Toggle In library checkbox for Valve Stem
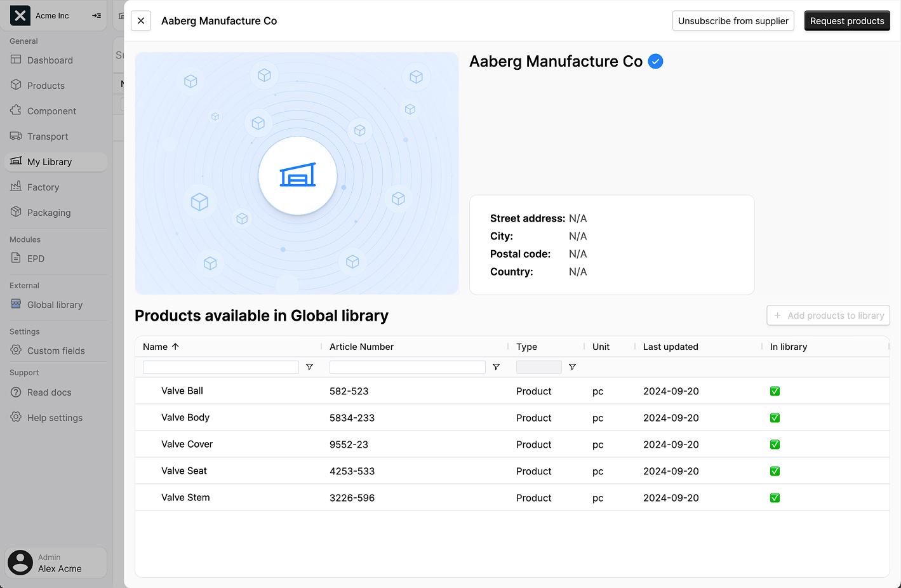 775,498
